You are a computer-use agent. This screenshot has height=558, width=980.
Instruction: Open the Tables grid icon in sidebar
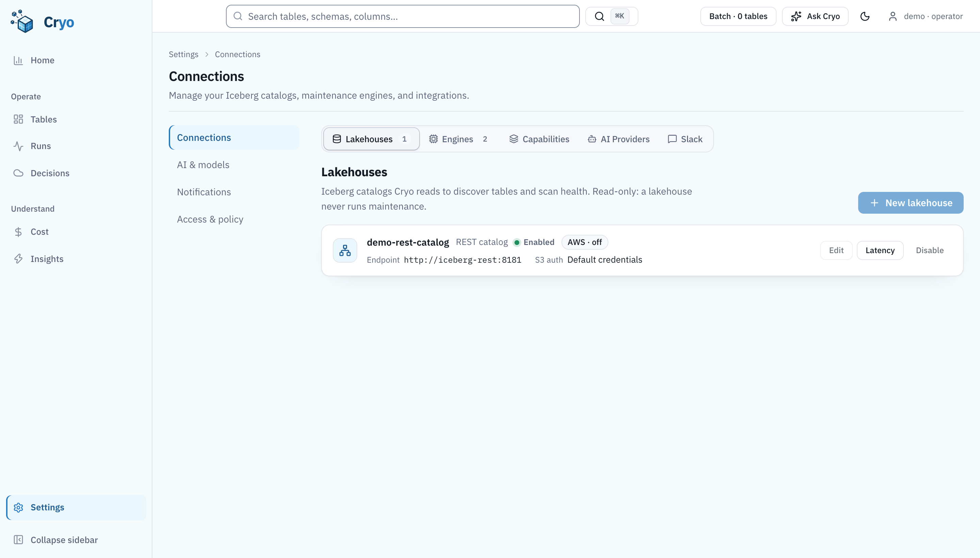[x=18, y=119]
